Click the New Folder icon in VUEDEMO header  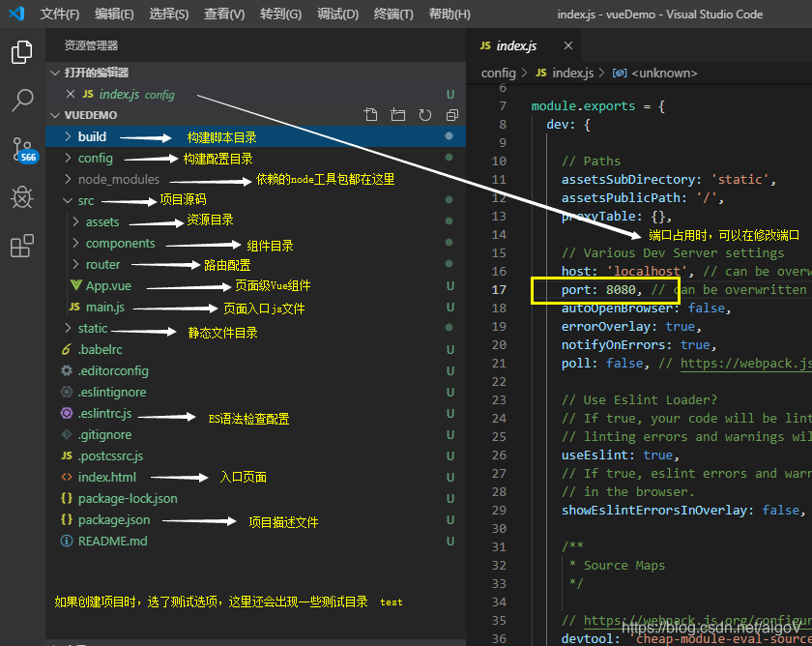(397, 114)
